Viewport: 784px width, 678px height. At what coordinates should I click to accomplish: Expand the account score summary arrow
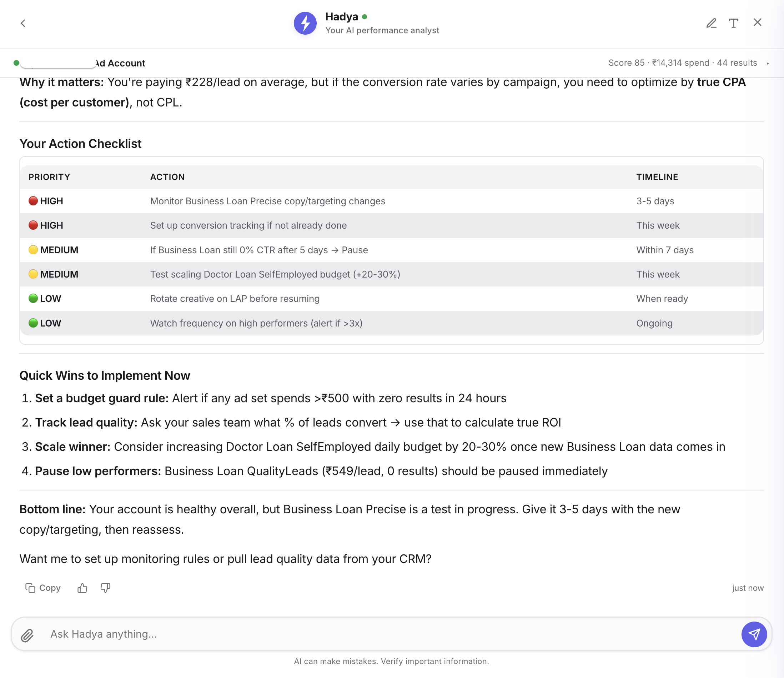pyautogui.click(x=768, y=63)
